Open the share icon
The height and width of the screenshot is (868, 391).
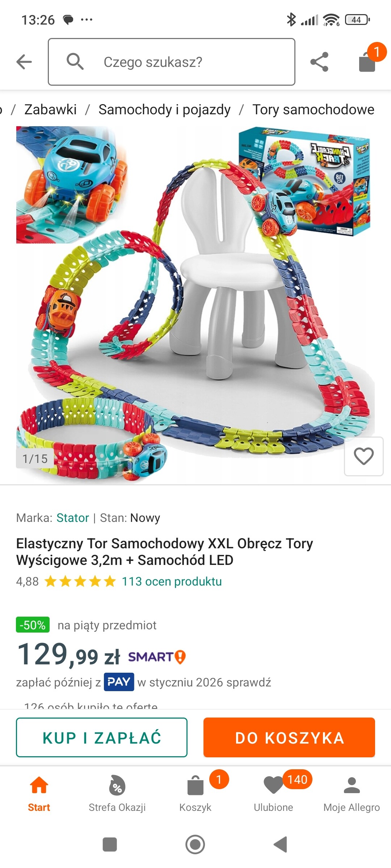319,62
